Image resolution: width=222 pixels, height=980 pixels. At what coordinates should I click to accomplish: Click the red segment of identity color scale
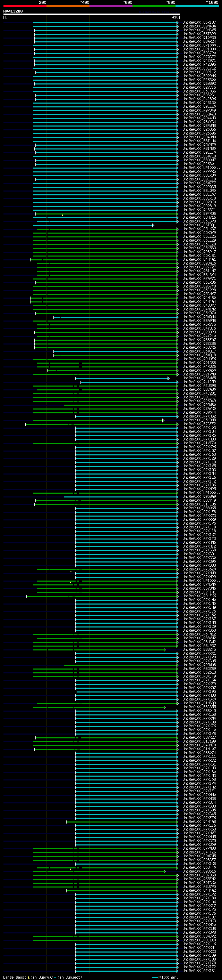[25, 6]
